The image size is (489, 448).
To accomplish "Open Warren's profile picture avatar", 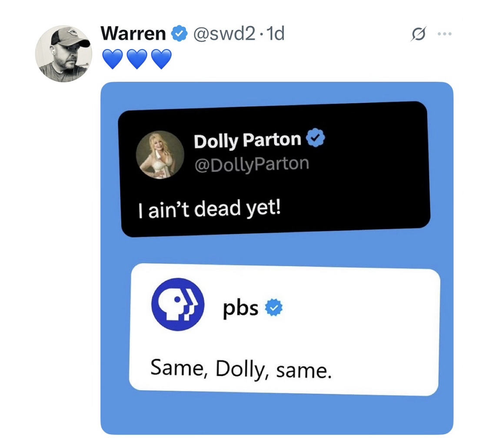I will (63, 54).
